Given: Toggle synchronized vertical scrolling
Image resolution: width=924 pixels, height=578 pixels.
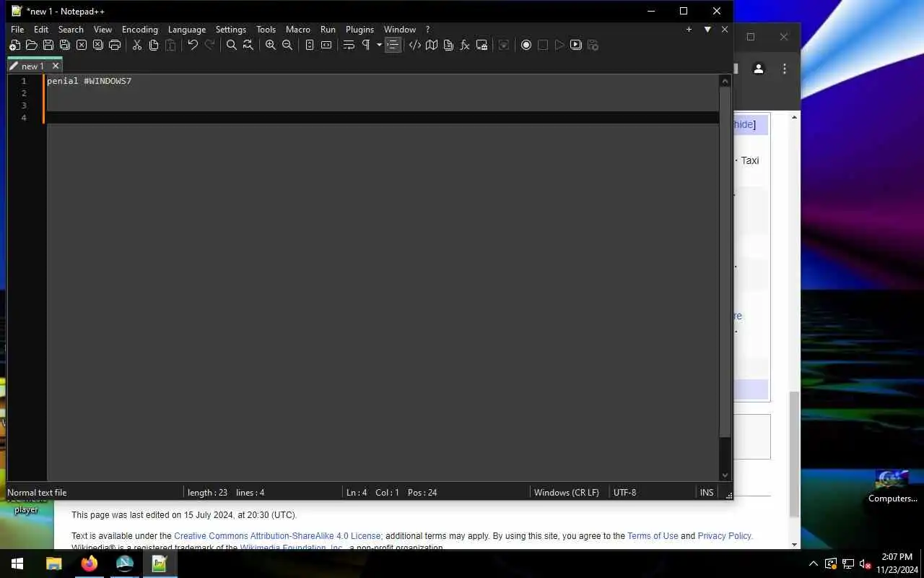Looking at the screenshot, I should (x=309, y=45).
